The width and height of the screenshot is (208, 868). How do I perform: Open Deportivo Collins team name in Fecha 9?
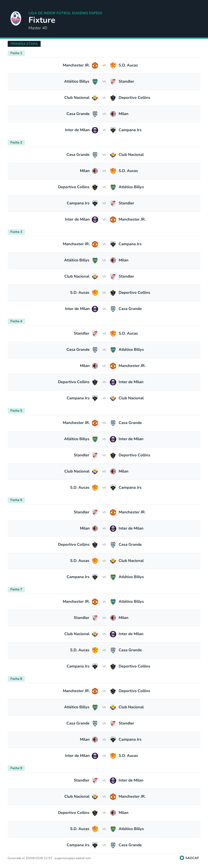click(74, 812)
